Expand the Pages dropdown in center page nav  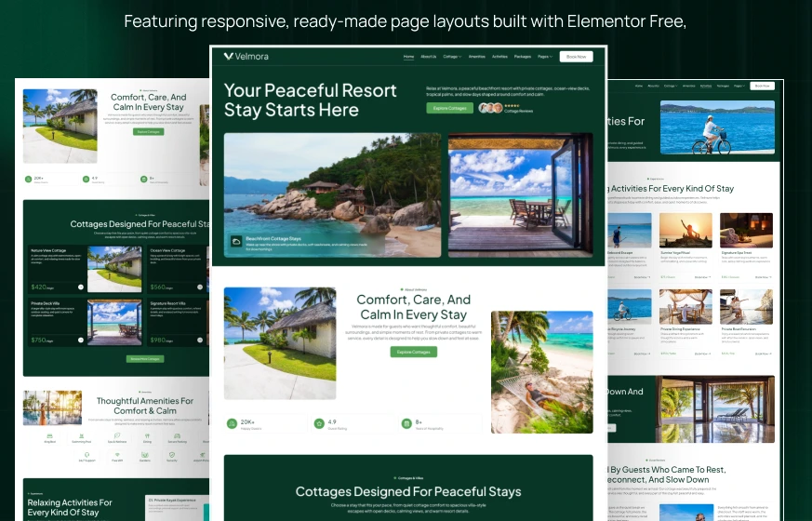(x=545, y=57)
